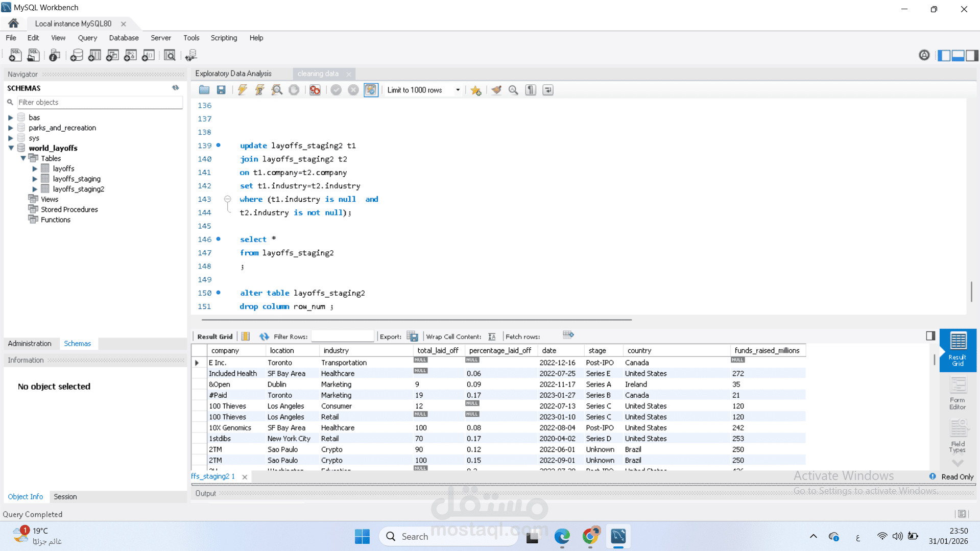Screen dimensions: 980x551
Task: Add query to favorites star icon
Action: [476, 90]
